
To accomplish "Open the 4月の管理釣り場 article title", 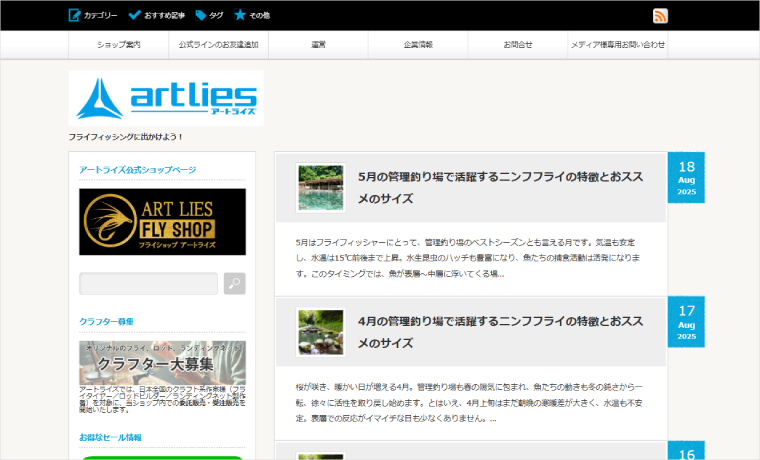I will tap(500, 331).
